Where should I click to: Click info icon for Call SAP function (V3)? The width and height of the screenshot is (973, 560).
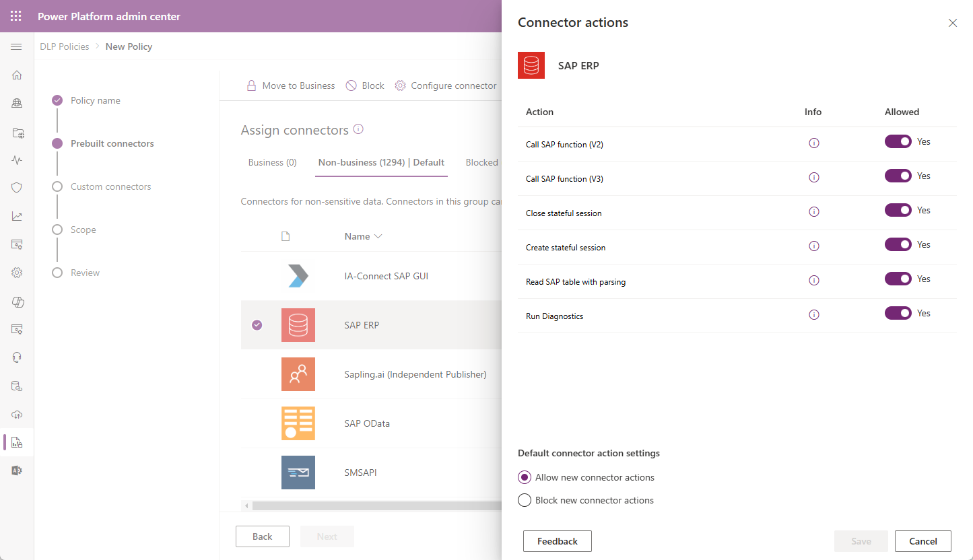click(x=813, y=178)
